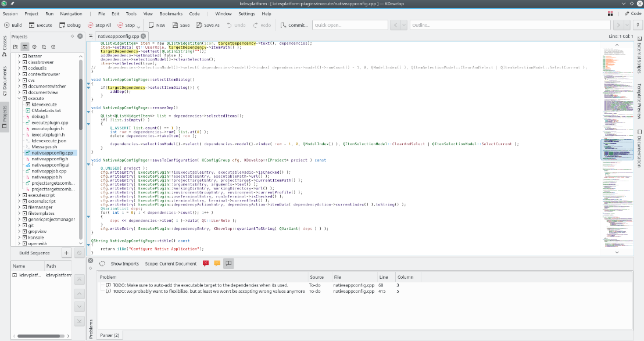This screenshot has height=341, width=644.
Task: Toggle the hints severity filter button
Action: click(x=228, y=263)
